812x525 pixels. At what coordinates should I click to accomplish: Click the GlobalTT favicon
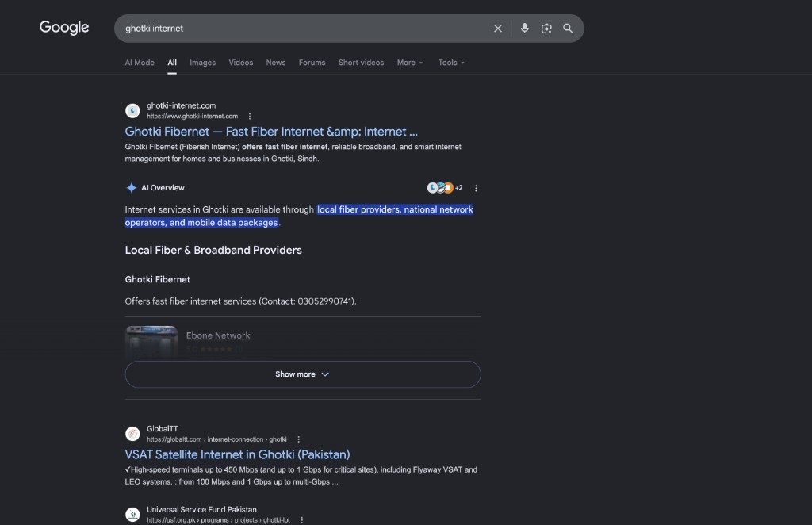132,433
